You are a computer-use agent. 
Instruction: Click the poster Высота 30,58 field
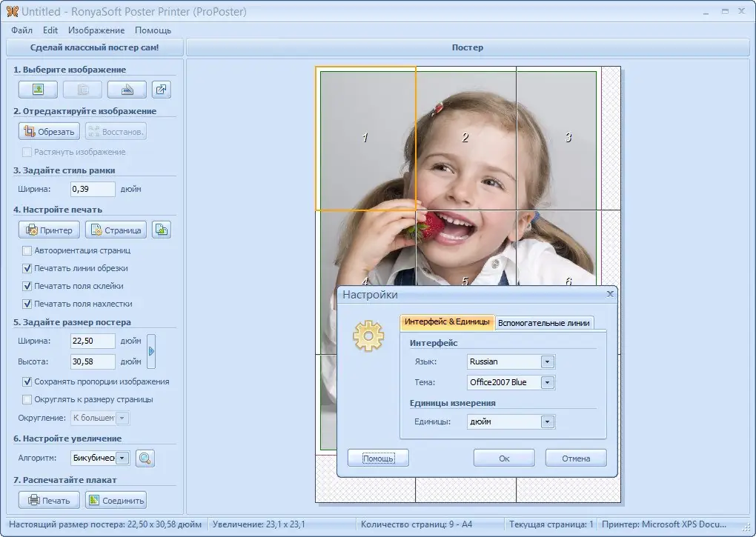coord(93,361)
